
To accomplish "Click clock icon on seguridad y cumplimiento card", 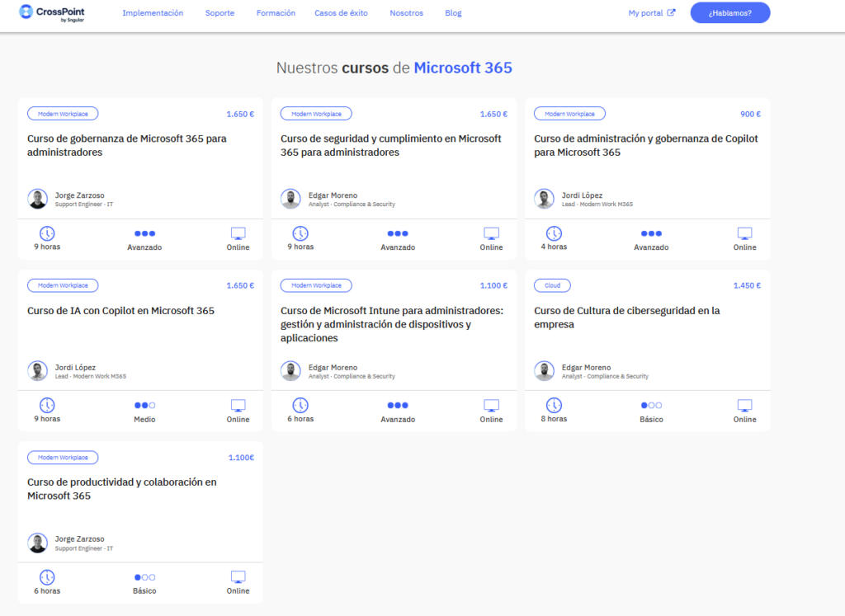I will (300, 233).
